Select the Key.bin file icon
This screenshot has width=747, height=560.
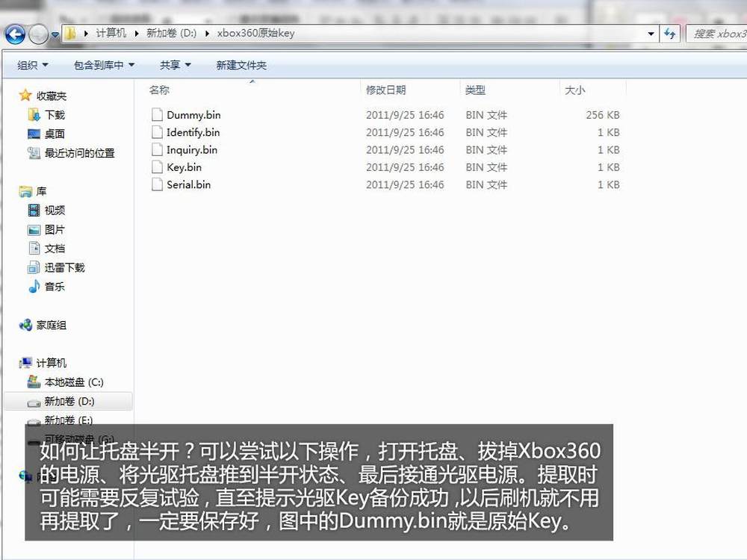coord(157,167)
